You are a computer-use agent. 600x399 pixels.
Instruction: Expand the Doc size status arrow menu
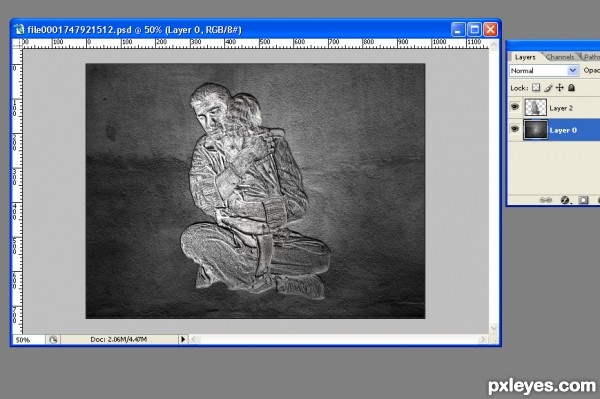tap(183, 339)
